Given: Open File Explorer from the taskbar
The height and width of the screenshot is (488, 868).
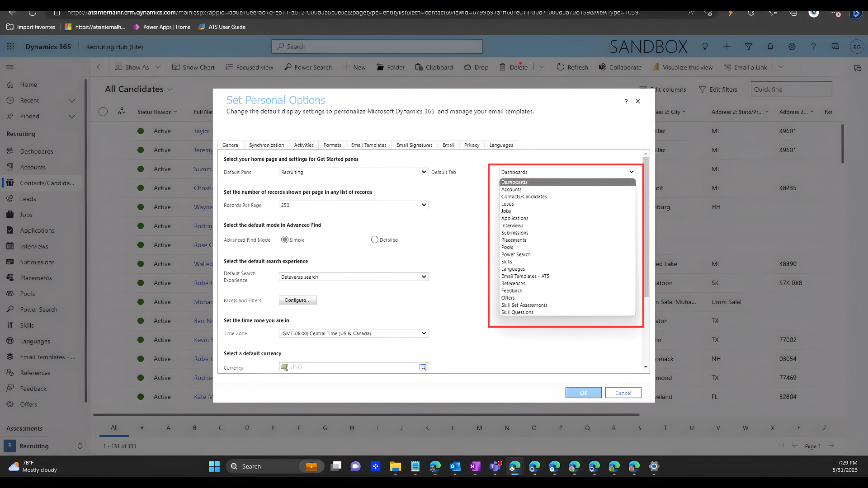Looking at the screenshot, I should click(396, 466).
